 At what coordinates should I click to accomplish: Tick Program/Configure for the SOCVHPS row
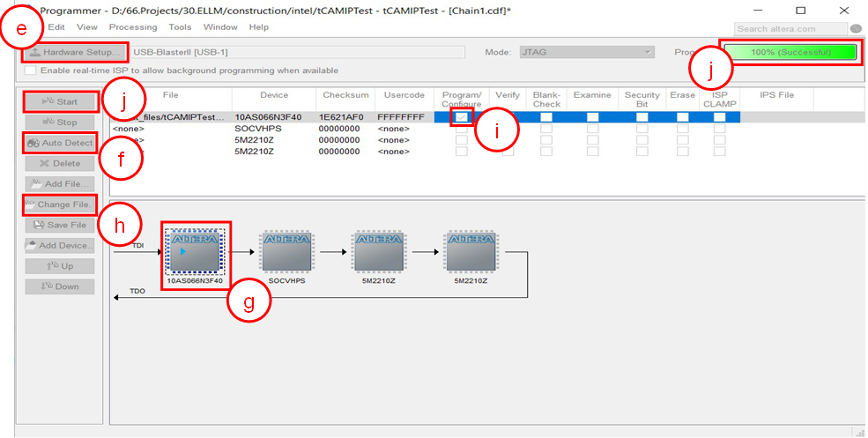[461, 129]
